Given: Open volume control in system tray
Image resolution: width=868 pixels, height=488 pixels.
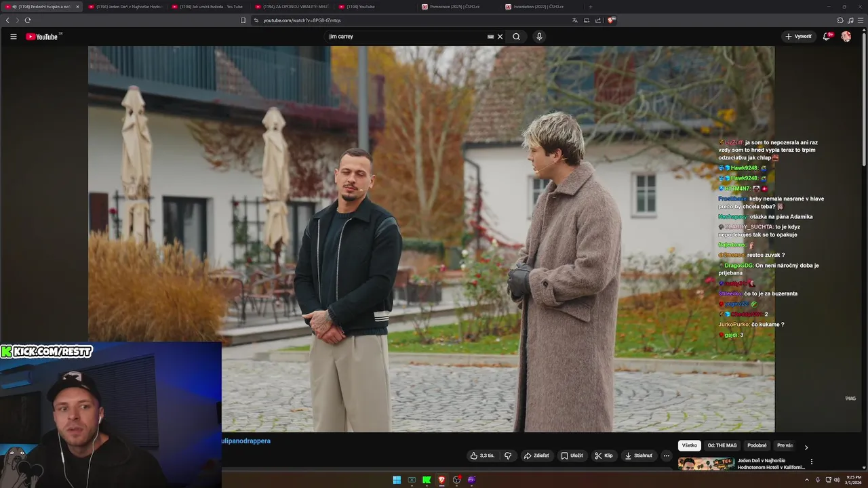Looking at the screenshot, I should tap(836, 480).
